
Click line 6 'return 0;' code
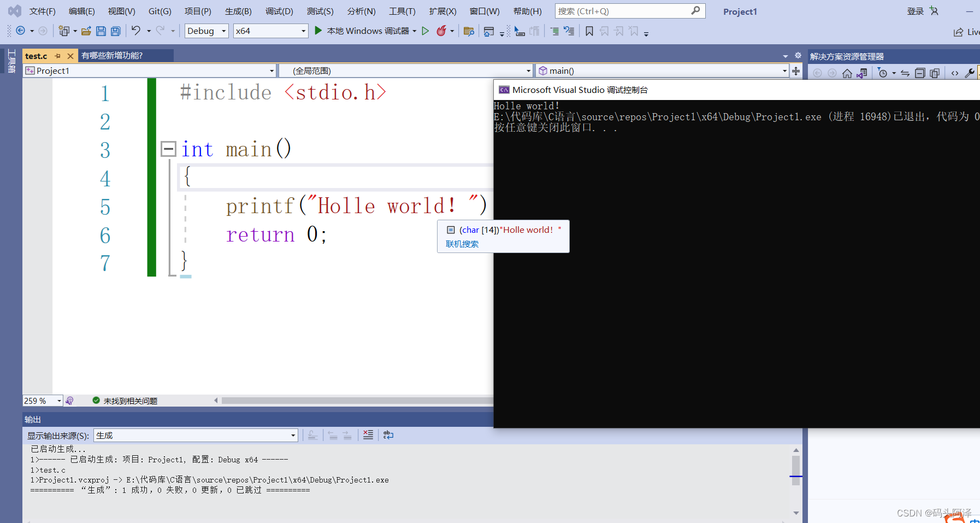(x=276, y=234)
